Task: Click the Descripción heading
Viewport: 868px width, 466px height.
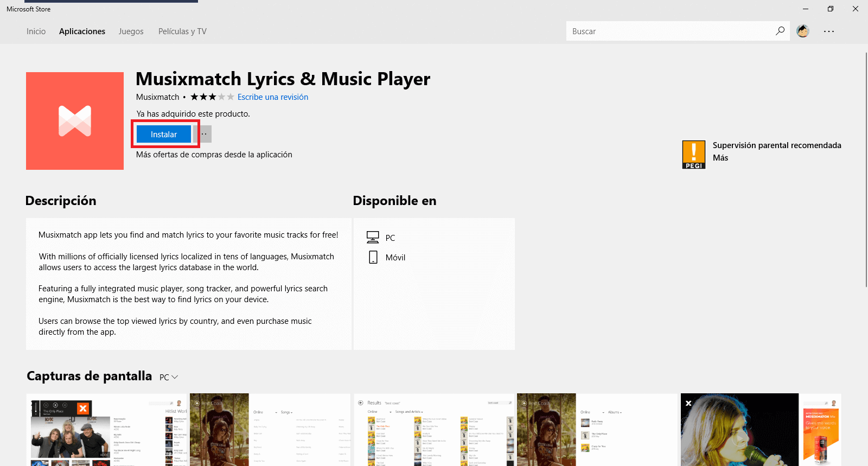Action: [x=61, y=201]
